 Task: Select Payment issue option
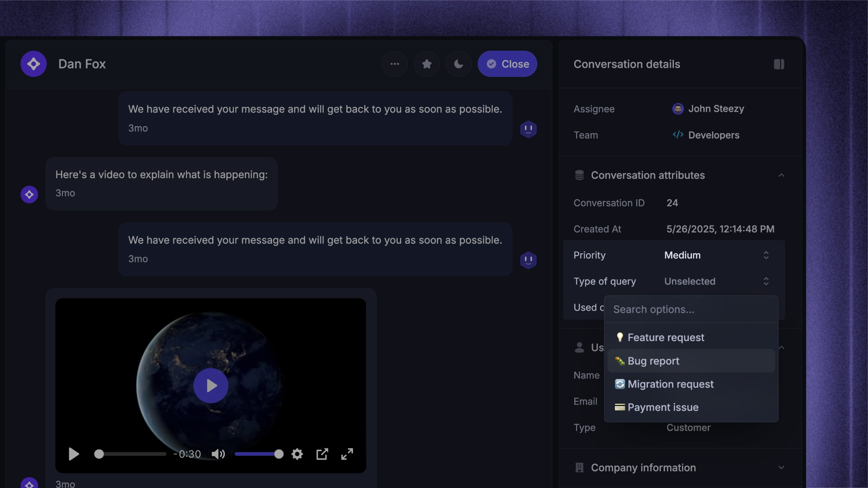click(691, 407)
